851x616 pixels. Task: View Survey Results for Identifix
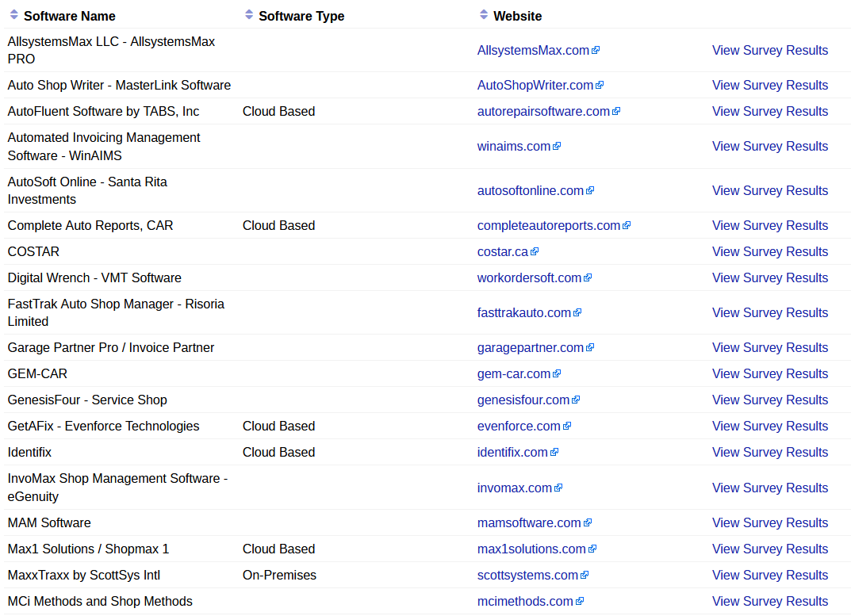[769, 452]
